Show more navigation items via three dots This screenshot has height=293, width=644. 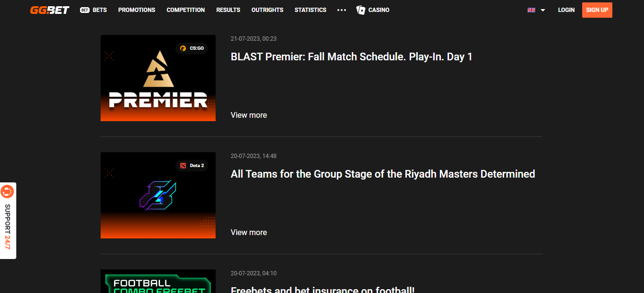click(x=342, y=10)
